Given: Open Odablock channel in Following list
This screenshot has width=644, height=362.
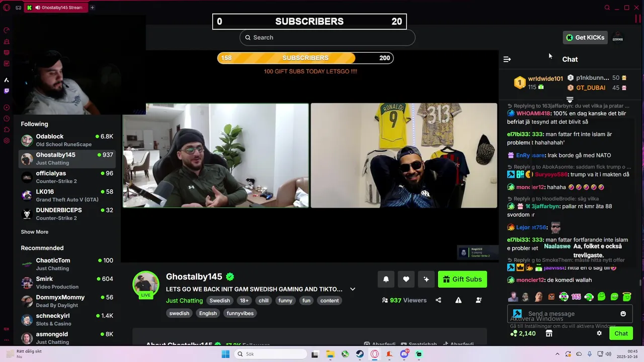Looking at the screenshot, I should click(x=67, y=140).
